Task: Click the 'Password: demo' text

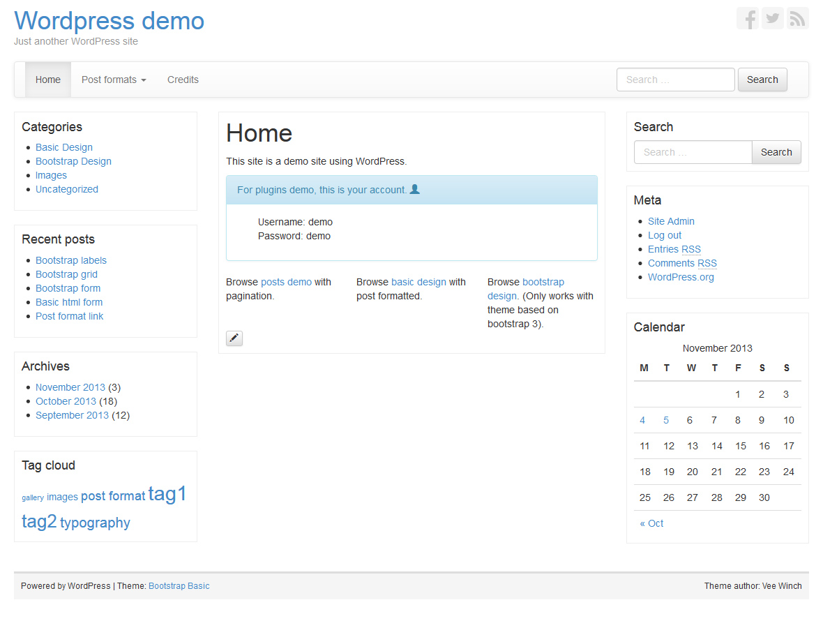Action: [294, 236]
